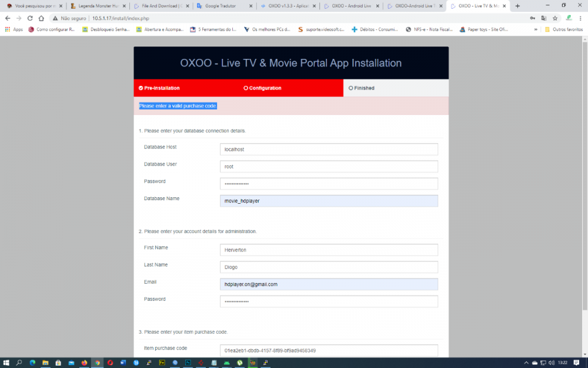
Task: Click the page vertical scrollbar
Action: [x=584, y=175]
